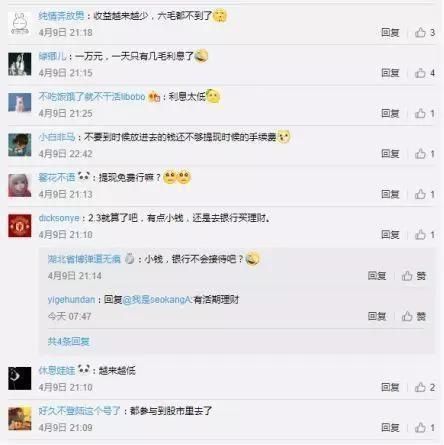
Task: Like the 22:42 comment about withdrawal fees
Action: tap(425, 154)
